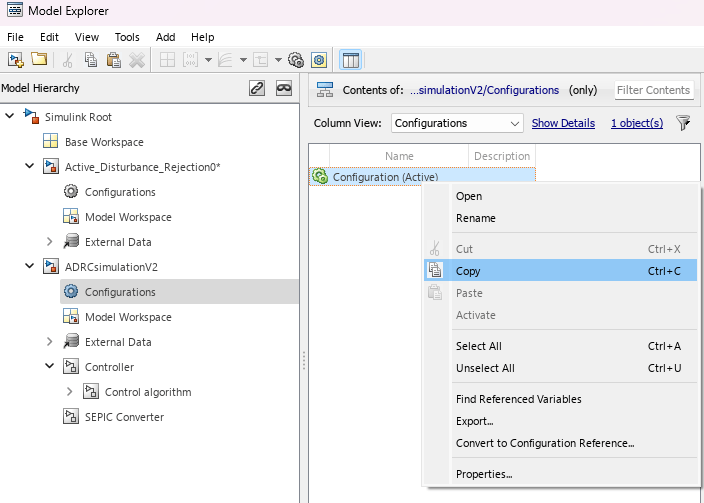Click the Filter Contents search field
Screen dimensions: 704x503
pos(654,90)
